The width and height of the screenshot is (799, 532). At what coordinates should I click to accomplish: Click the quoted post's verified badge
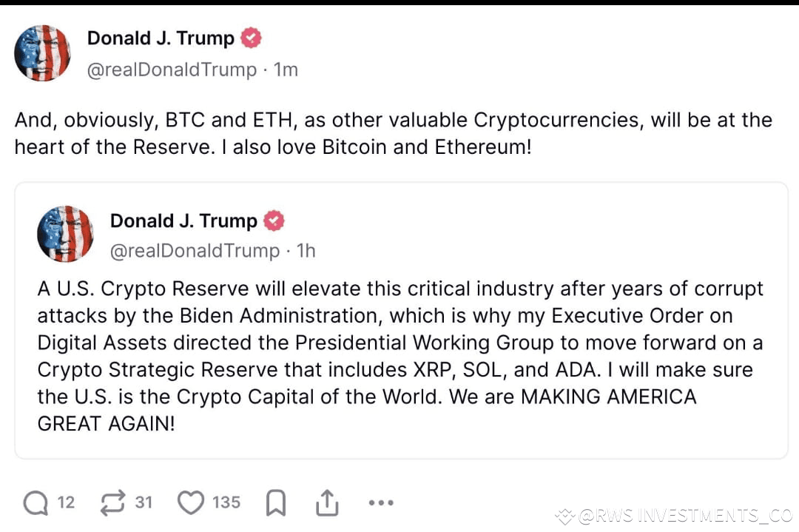(274, 220)
